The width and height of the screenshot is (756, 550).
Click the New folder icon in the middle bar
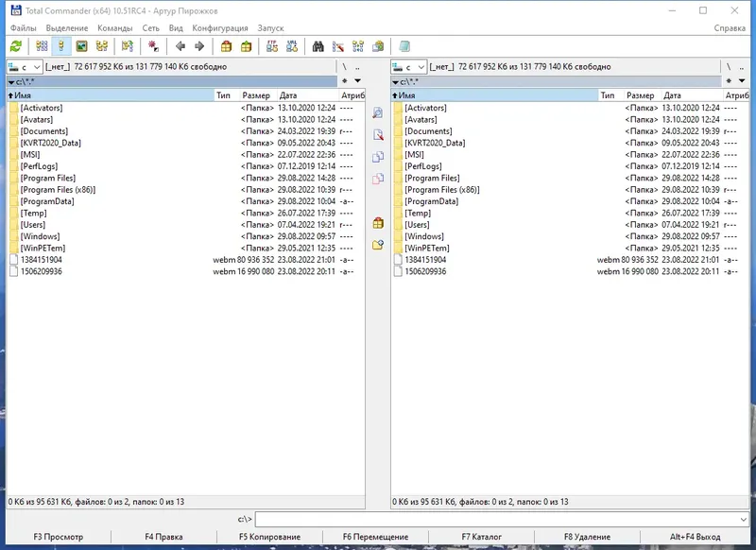point(378,245)
